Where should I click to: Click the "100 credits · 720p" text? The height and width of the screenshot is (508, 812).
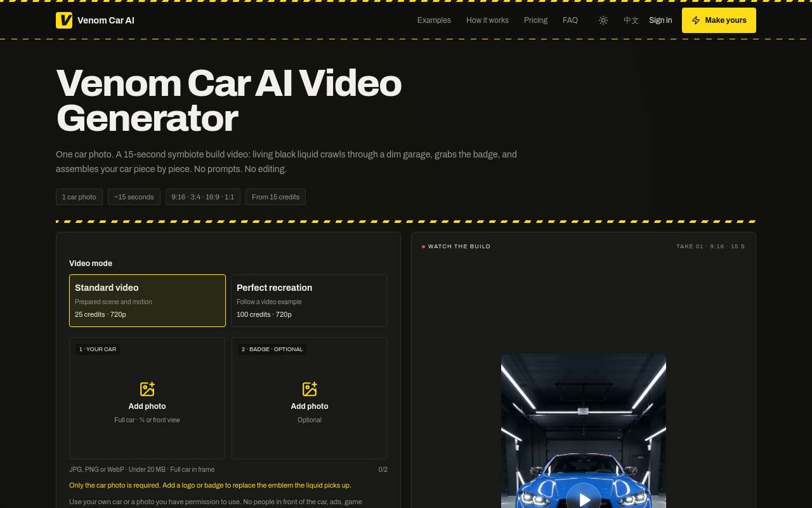pyautogui.click(x=264, y=315)
